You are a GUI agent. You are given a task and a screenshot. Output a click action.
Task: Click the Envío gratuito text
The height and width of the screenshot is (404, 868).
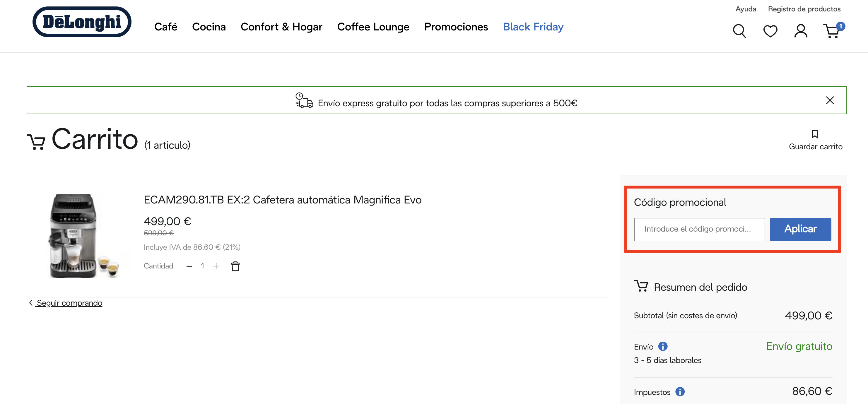tap(799, 346)
